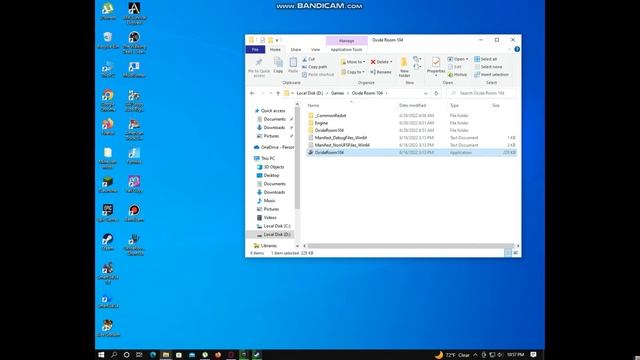Switch to the Share ribbon tab

tap(296, 49)
